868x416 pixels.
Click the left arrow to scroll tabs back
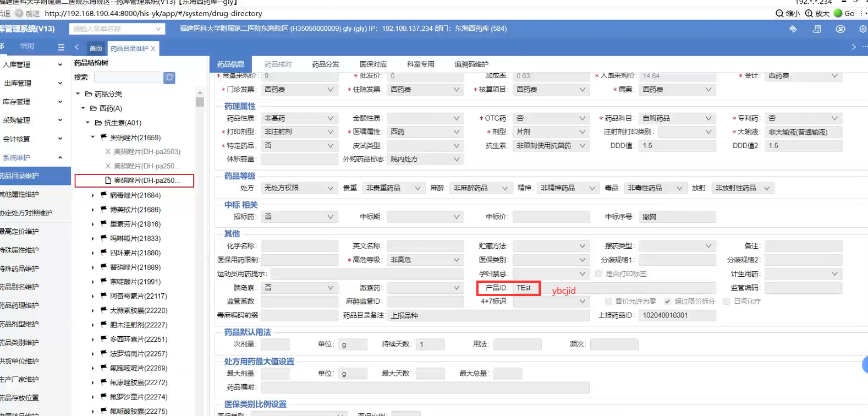click(77, 47)
